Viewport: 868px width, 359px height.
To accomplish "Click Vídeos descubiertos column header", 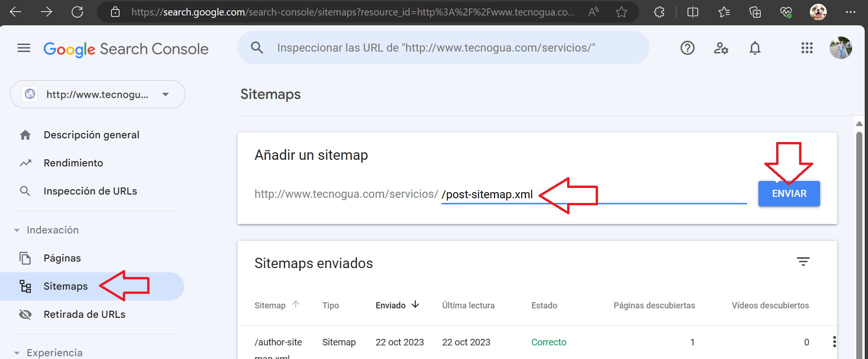I will [770, 306].
